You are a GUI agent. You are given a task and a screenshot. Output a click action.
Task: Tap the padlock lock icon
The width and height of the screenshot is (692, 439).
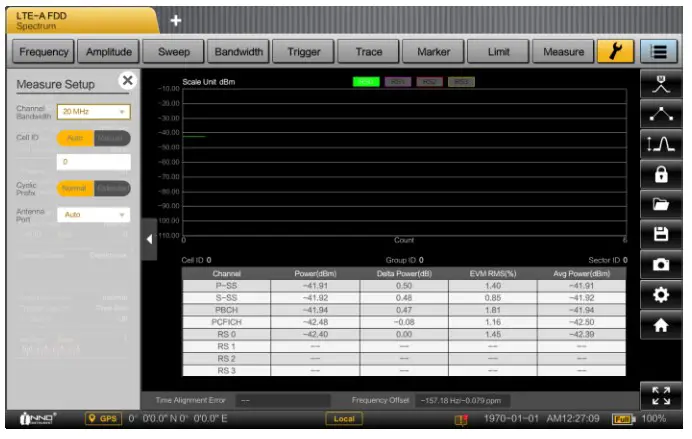pyautogui.click(x=661, y=175)
